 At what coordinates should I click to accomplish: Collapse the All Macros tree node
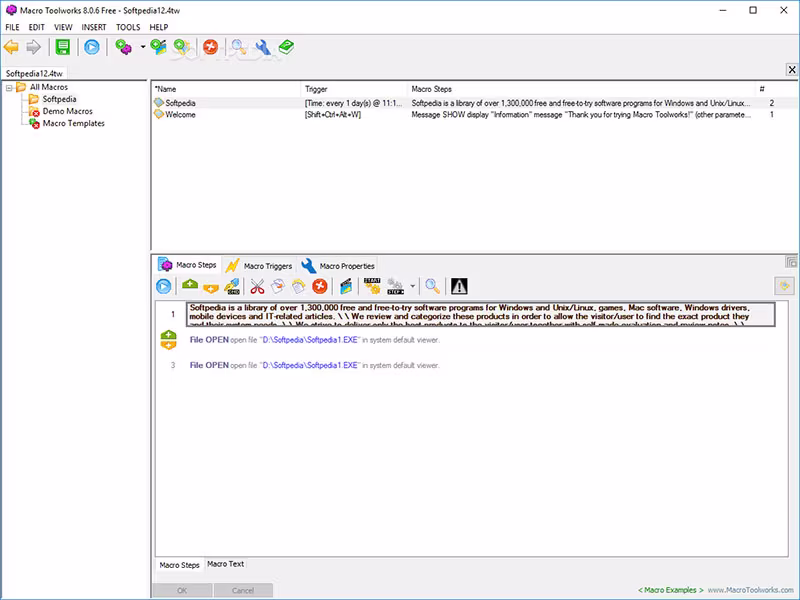pos(9,88)
